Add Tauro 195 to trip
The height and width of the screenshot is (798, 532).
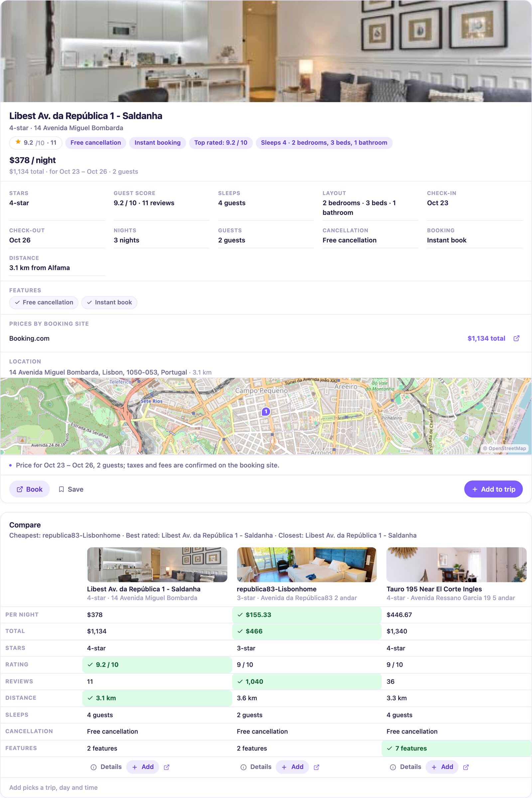[442, 767]
